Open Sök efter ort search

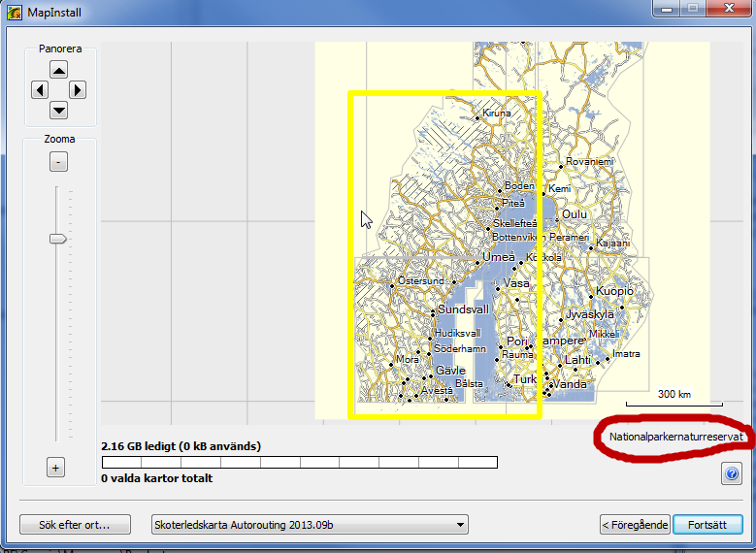(x=74, y=525)
